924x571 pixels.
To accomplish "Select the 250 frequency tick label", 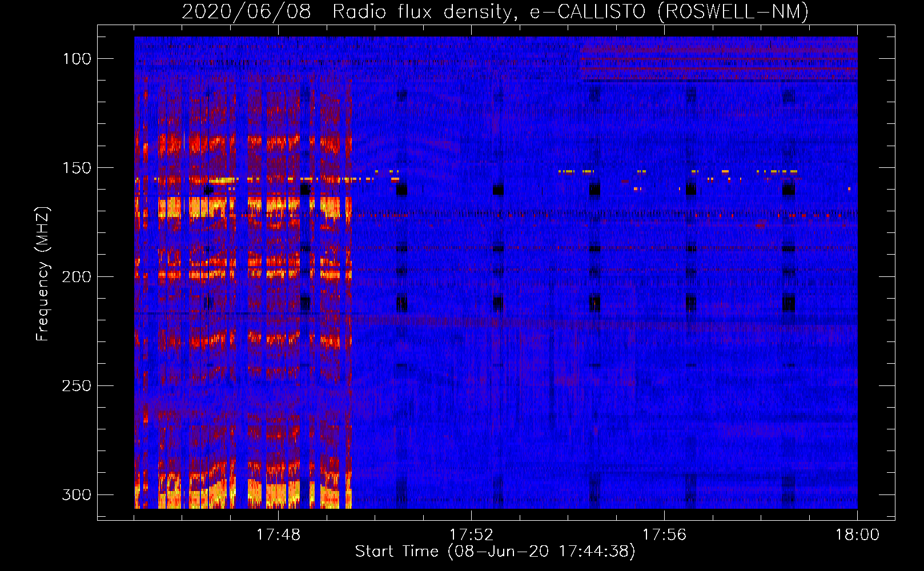I will [x=76, y=386].
